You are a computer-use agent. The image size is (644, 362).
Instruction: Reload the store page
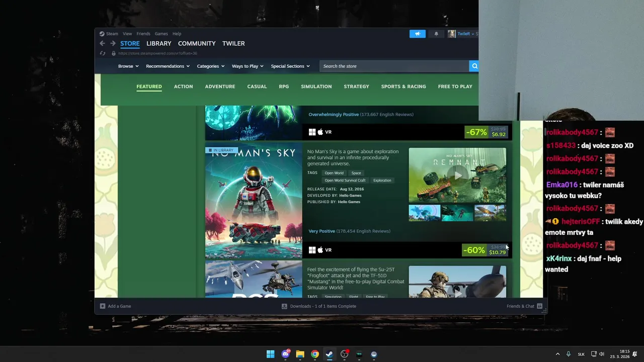tap(103, 53)
